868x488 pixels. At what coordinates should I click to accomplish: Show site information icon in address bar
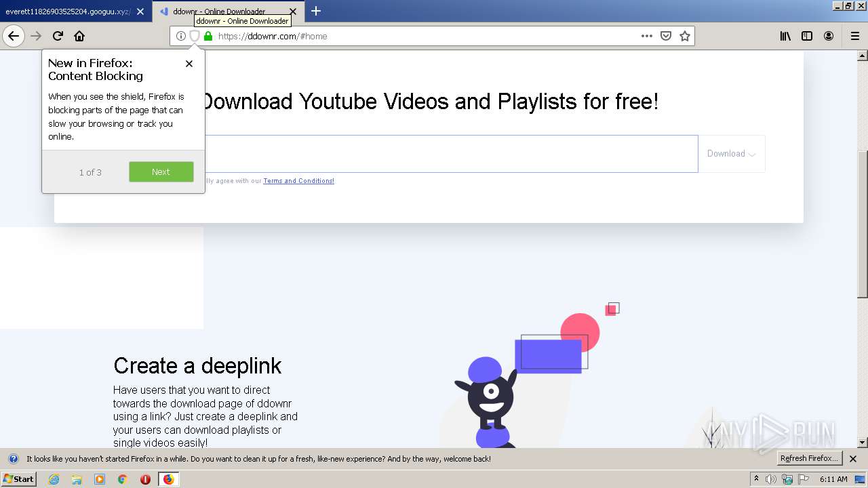pyautogui.click(x=180, y=36)
